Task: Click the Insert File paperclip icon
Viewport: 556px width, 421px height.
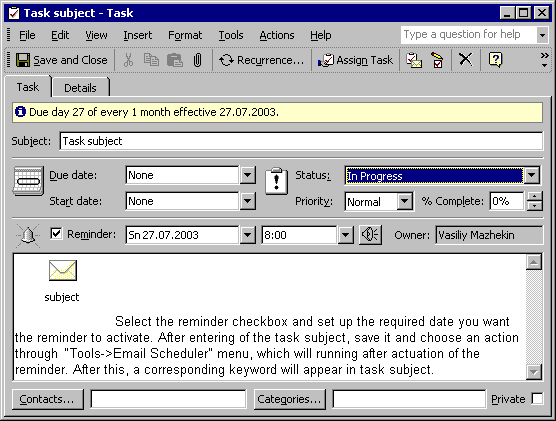Action: (198, 60)
